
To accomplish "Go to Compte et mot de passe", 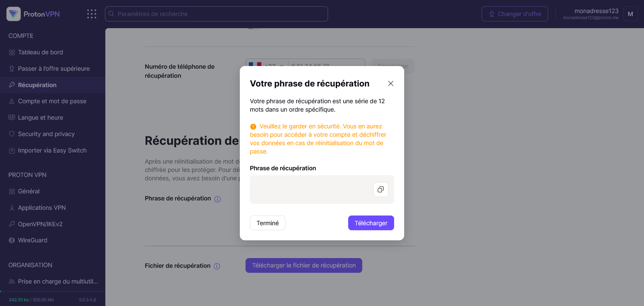I will pyautogui.click(x=52, y=101).
